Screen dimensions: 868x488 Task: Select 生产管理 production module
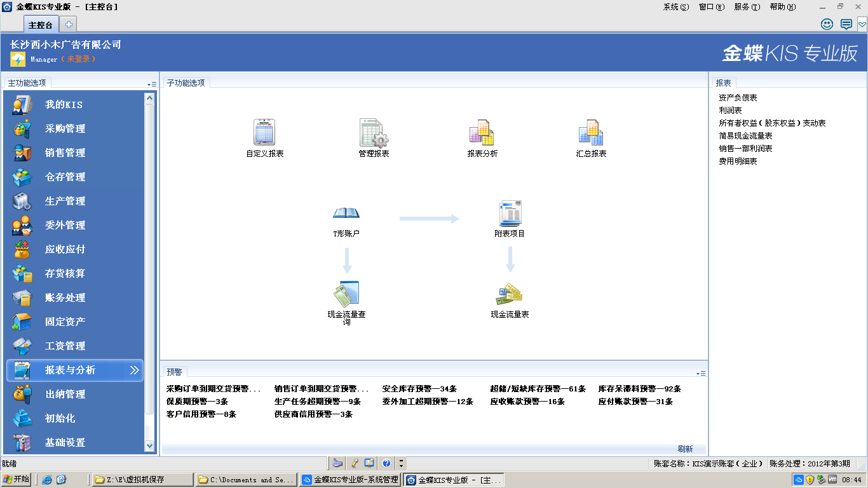coord(75,201)
